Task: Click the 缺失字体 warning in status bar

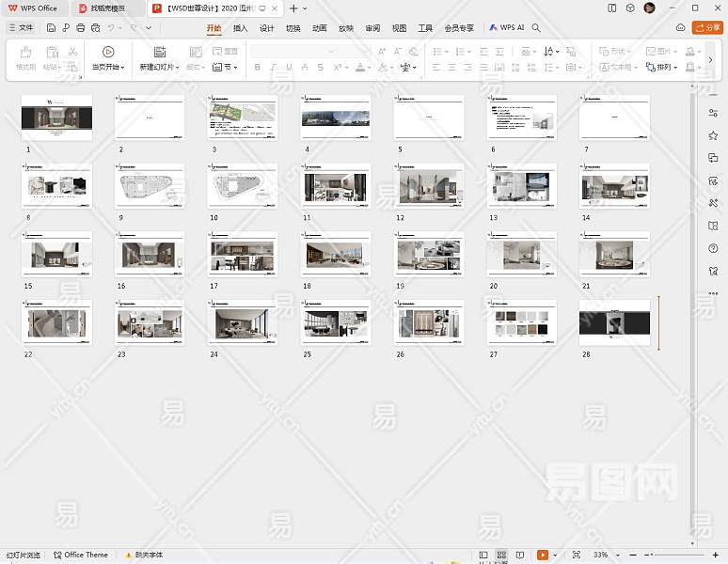Action: 144,556
